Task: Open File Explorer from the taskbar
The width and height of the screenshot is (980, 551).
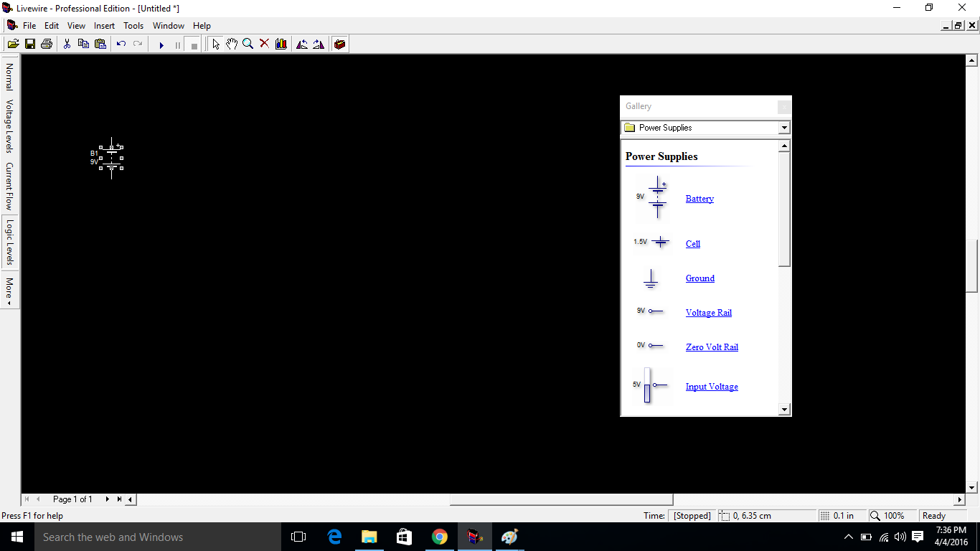Action: pos(369,537)
